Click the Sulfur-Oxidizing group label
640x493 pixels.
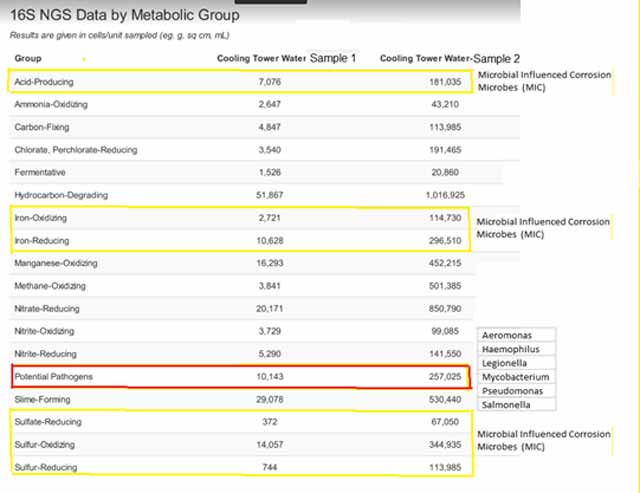coord(47,444)
